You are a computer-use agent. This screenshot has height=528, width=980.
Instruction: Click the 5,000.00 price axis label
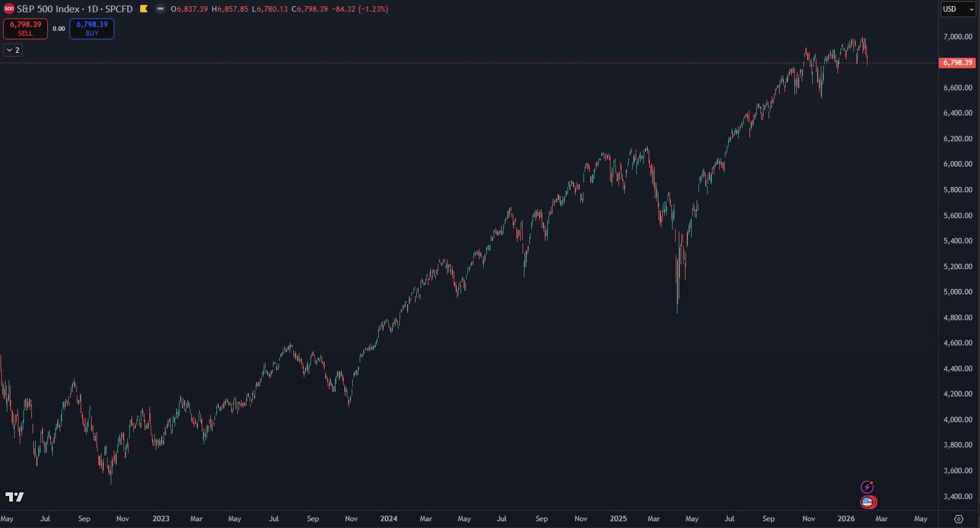pos(958,292)
